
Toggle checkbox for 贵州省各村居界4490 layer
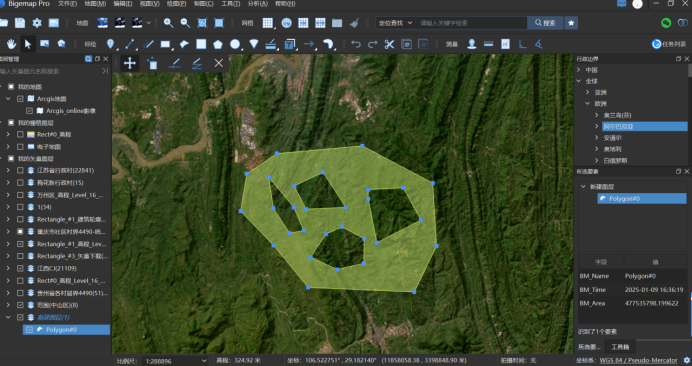click(x=20, y=293)
